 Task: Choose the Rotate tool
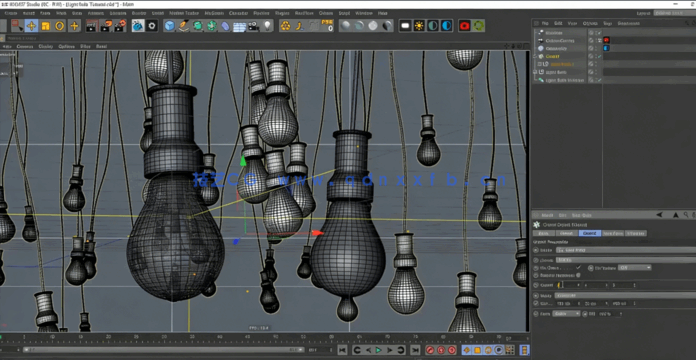[x=59, y=26]
